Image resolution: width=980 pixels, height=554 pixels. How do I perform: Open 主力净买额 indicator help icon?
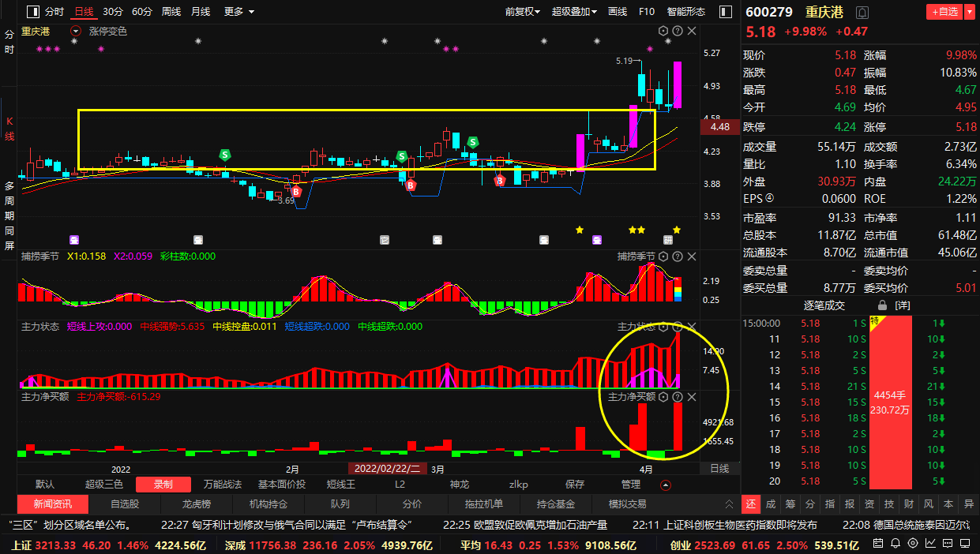[677, 397]
